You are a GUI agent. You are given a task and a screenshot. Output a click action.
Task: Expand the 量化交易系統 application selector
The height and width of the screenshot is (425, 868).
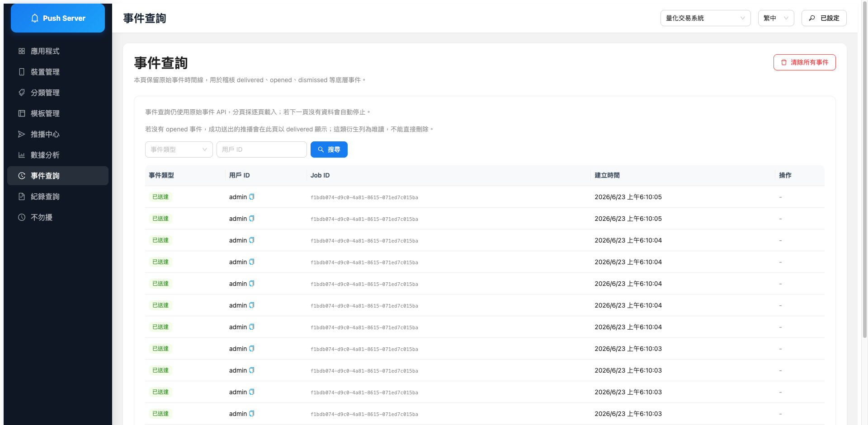(x=705, y=18)
